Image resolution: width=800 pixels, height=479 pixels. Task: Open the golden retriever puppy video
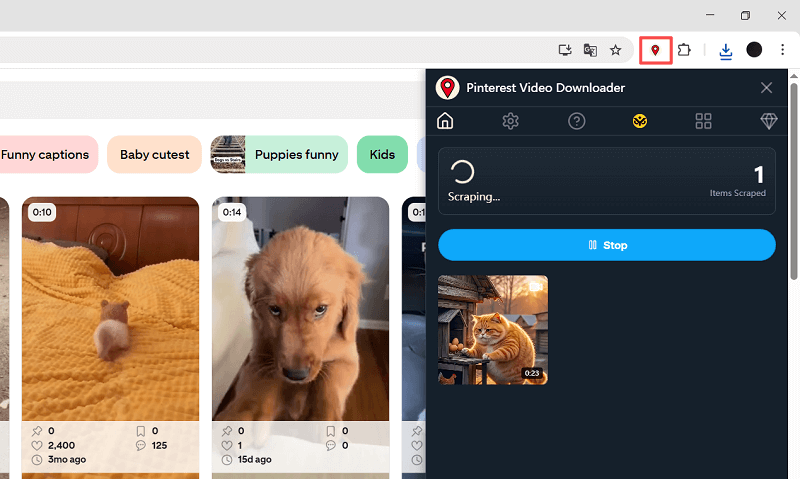click(301, 309)
